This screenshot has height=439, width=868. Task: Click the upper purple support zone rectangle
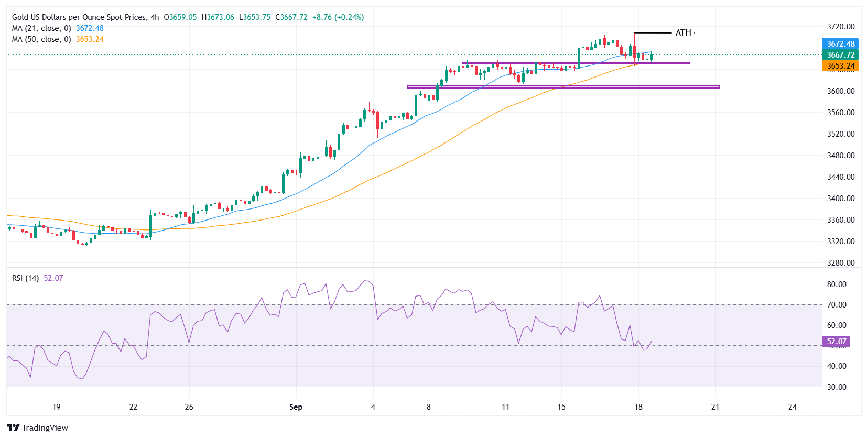click(576, 63)
